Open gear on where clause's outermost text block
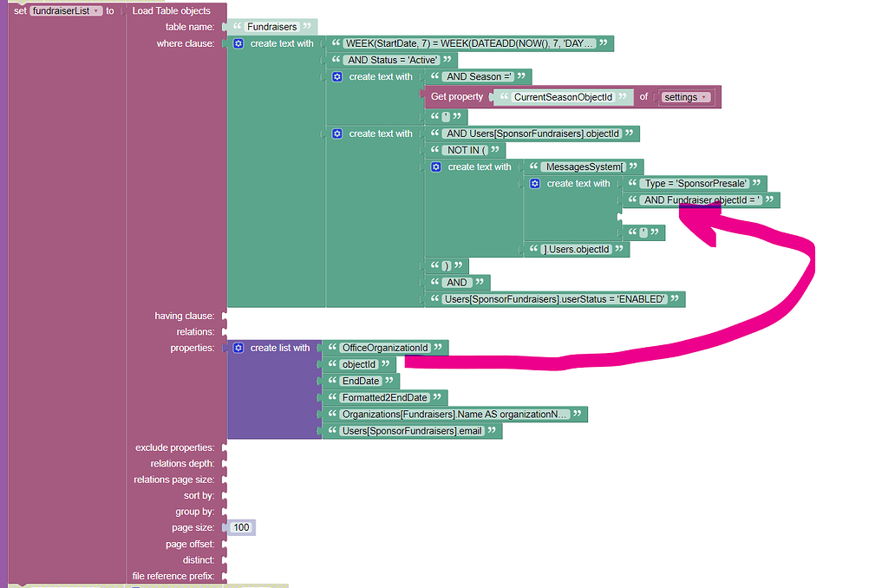This screenshot has width=888, height=588. [x=238, y=43]
